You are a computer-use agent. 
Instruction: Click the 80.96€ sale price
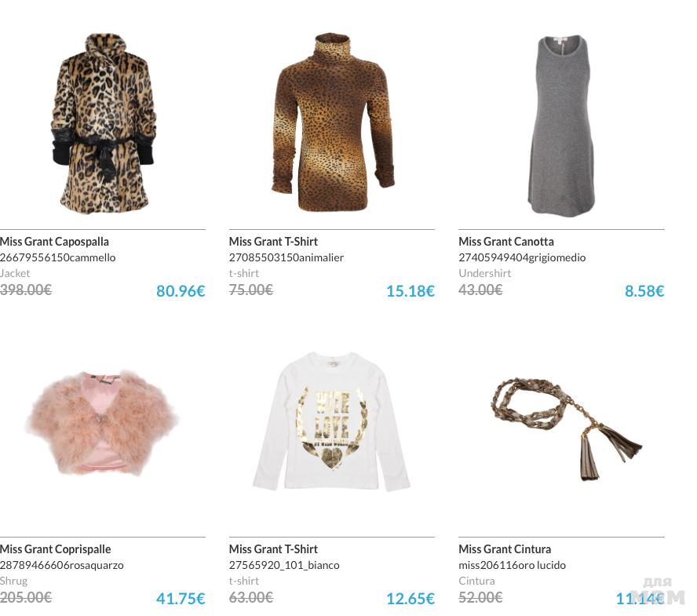tap(181, 291)
